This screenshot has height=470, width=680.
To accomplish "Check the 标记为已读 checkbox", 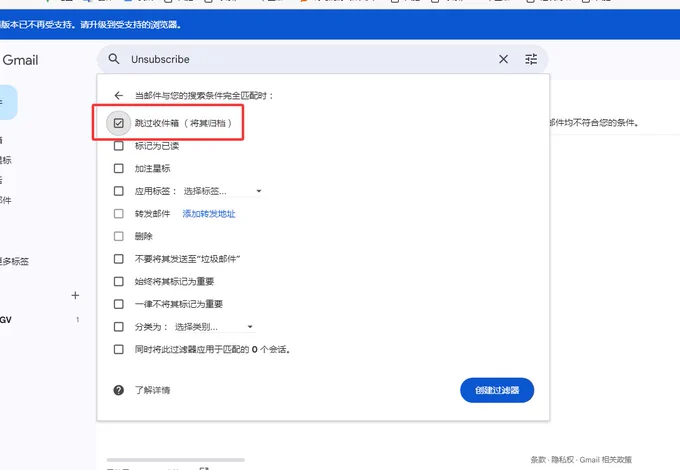I will 118,146.
